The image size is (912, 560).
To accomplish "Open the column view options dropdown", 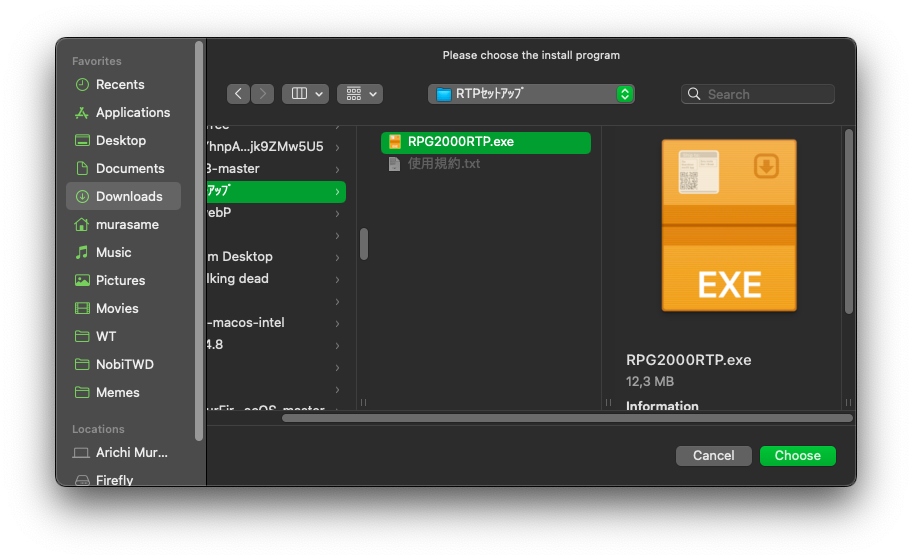I will click(x=305, y=94).
